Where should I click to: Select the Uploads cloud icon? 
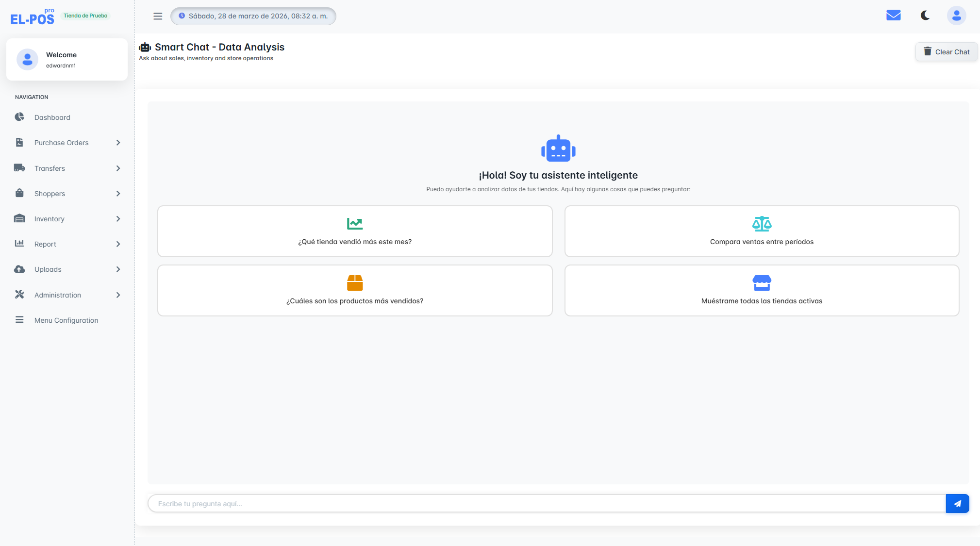point(19,269)
